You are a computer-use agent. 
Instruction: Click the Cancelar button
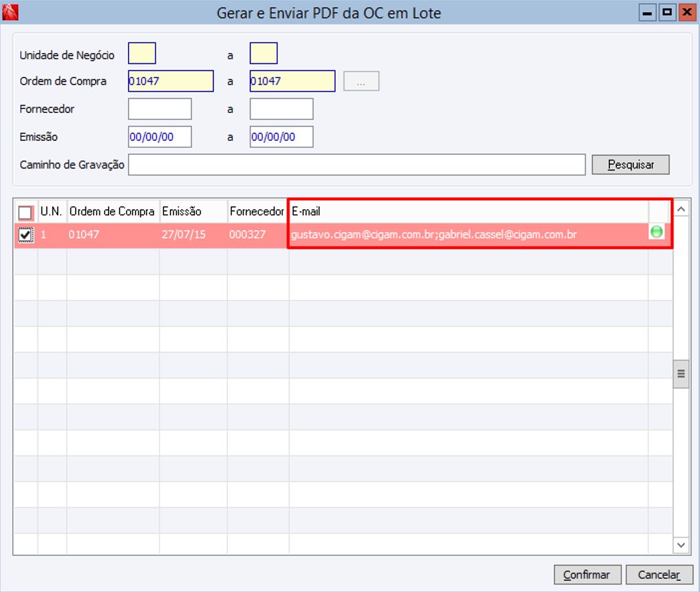659,575
